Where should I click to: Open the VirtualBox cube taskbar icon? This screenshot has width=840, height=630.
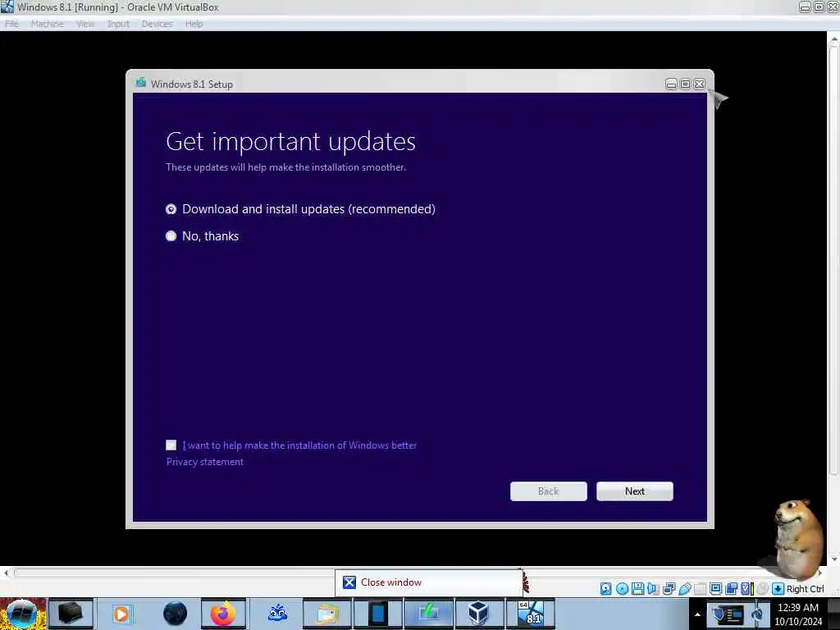(x=478, y=614)
